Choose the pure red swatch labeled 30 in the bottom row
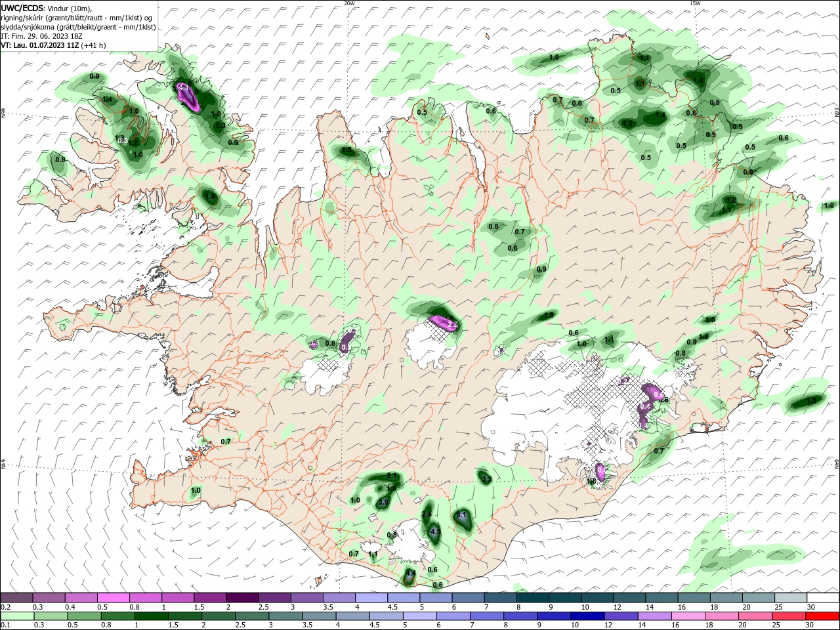This screenshot has width=840, height=630. pyautogui.click(x=822, y=616)
